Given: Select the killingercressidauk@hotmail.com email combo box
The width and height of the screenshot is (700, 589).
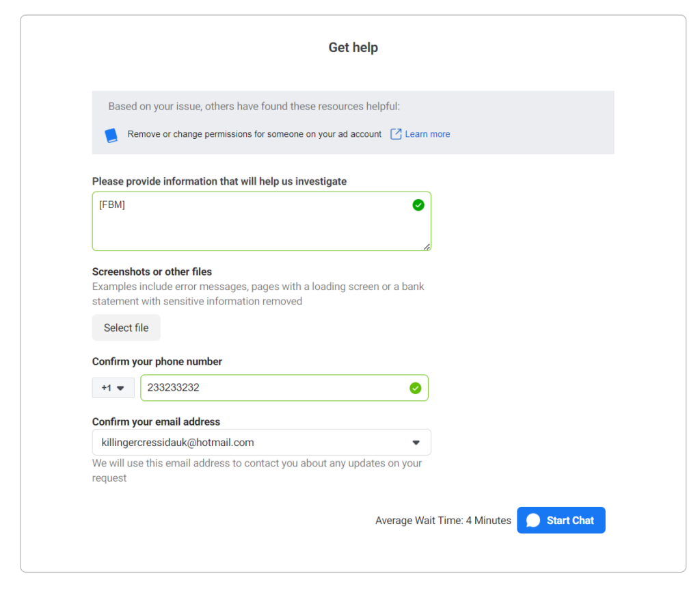Looking at the screenshot, I should click(262, 443).
